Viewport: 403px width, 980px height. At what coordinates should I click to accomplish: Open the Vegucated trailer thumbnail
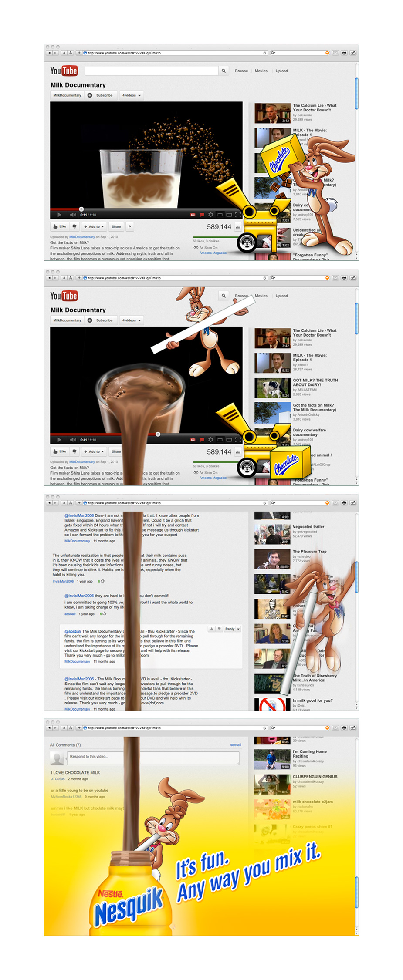272,534
